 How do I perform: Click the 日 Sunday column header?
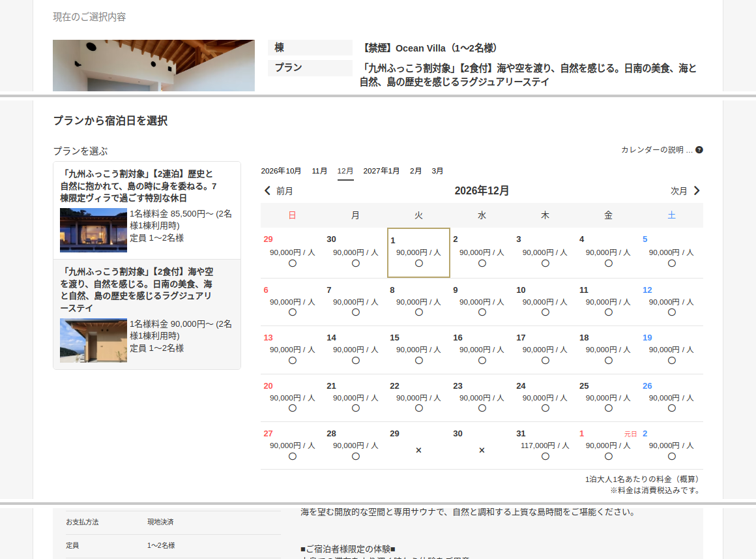(x=292, y=215)
